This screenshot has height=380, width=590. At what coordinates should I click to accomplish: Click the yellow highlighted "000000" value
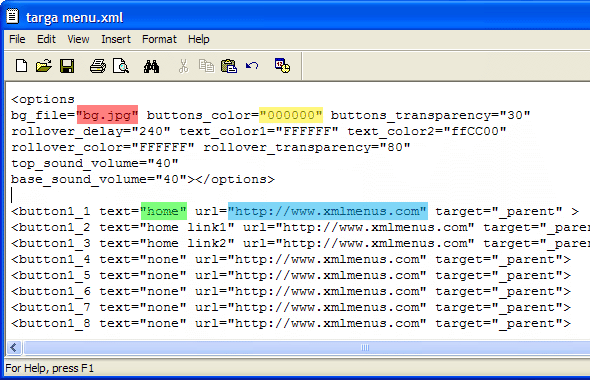point(290,115)
